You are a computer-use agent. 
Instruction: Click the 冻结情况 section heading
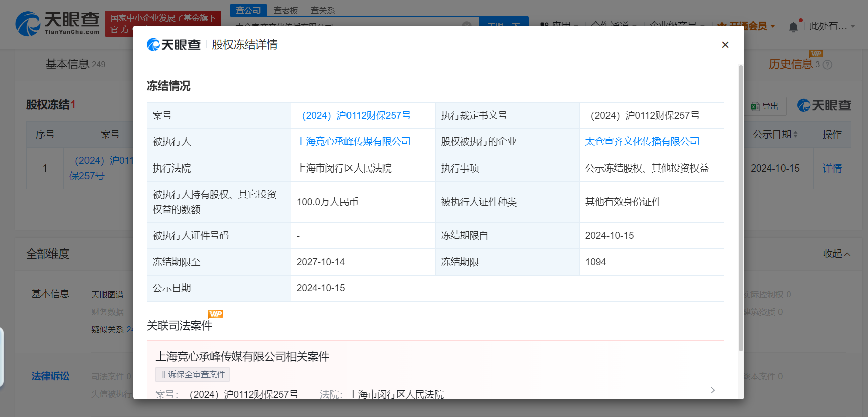coord(168,86)
